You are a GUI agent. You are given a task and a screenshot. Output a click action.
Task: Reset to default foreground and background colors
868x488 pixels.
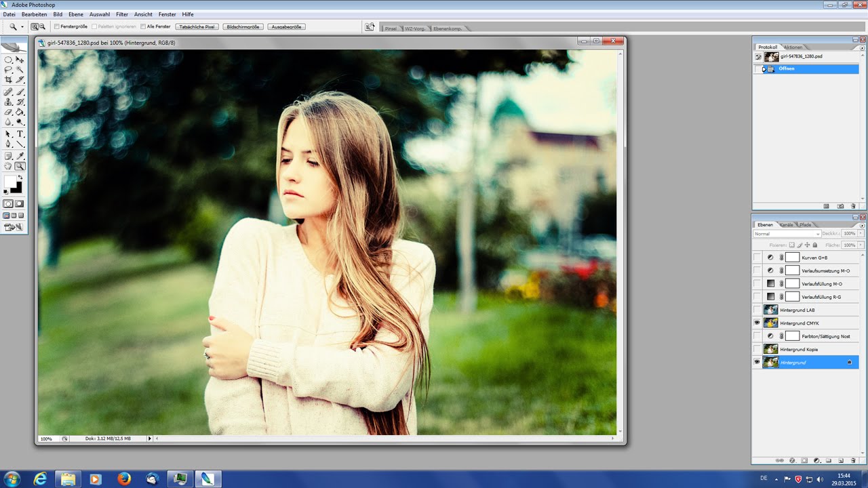(6, 192)
